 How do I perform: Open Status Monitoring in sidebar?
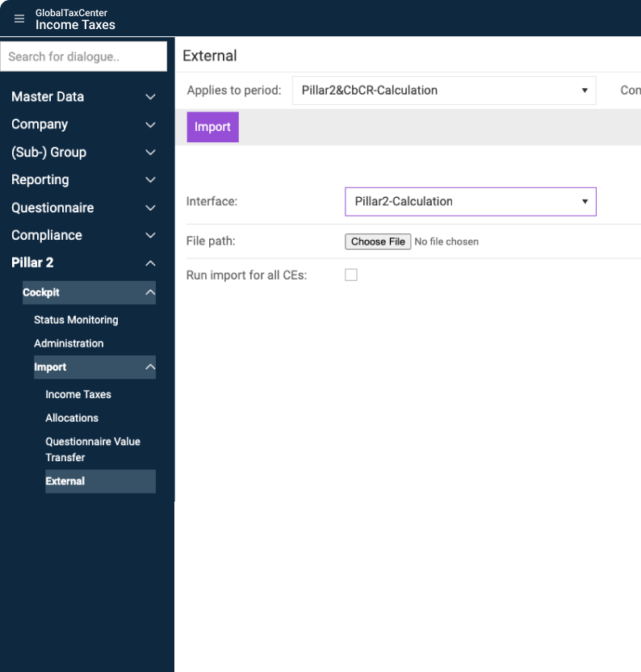[76, 320]
